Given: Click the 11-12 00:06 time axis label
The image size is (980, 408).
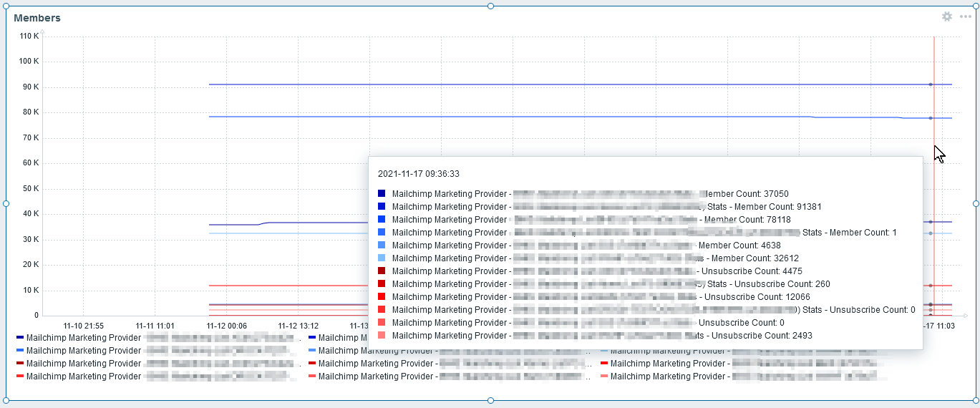Looking at the screenshot, I should pos(227,326).
